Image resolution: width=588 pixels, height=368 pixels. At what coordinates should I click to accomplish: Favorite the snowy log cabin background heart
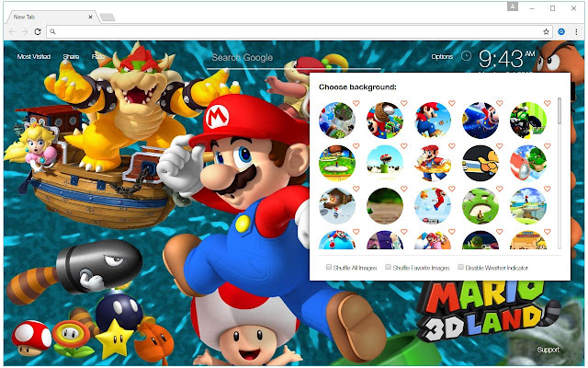click(356, 189)
